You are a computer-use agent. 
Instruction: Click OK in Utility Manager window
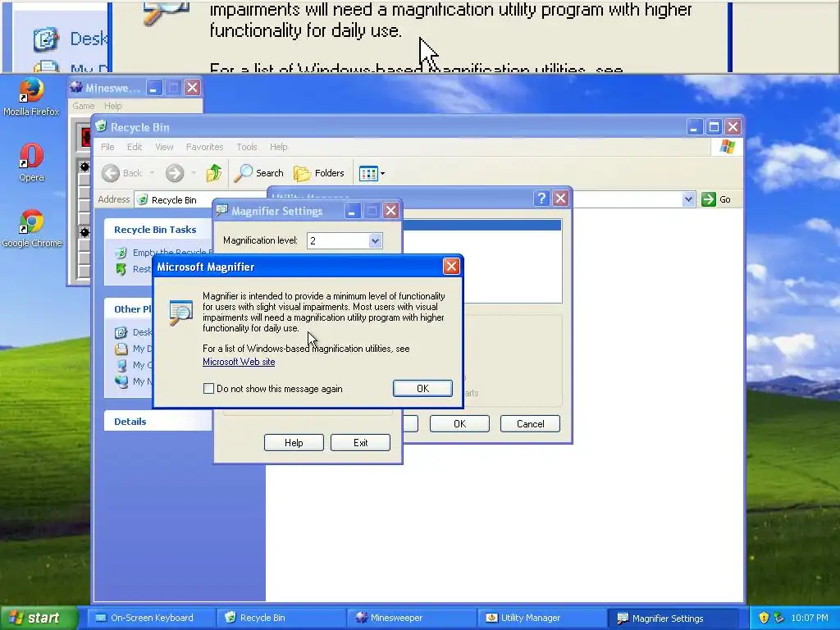pos(459,424)
